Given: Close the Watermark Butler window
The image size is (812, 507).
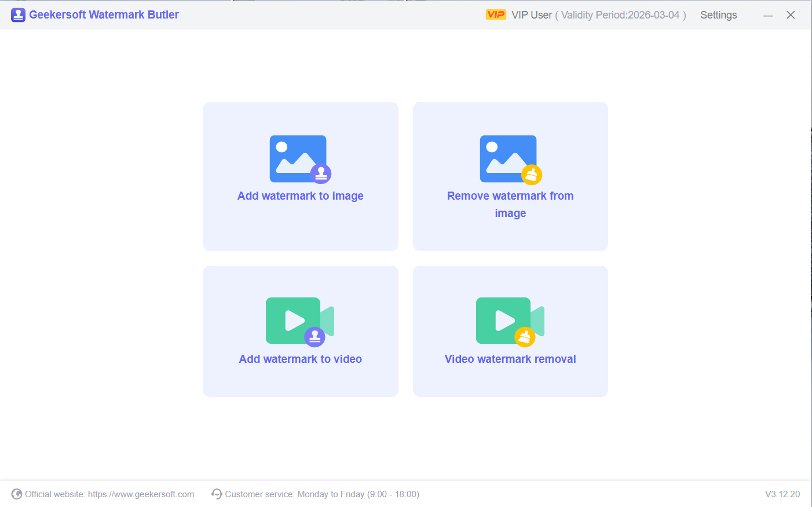Looking at the screenshot, I should point(791,15).
